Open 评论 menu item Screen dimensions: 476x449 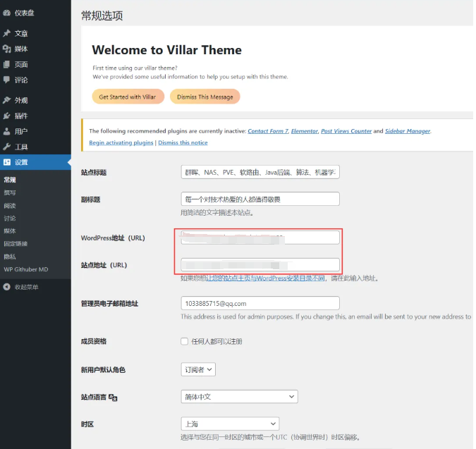point(21,80)
